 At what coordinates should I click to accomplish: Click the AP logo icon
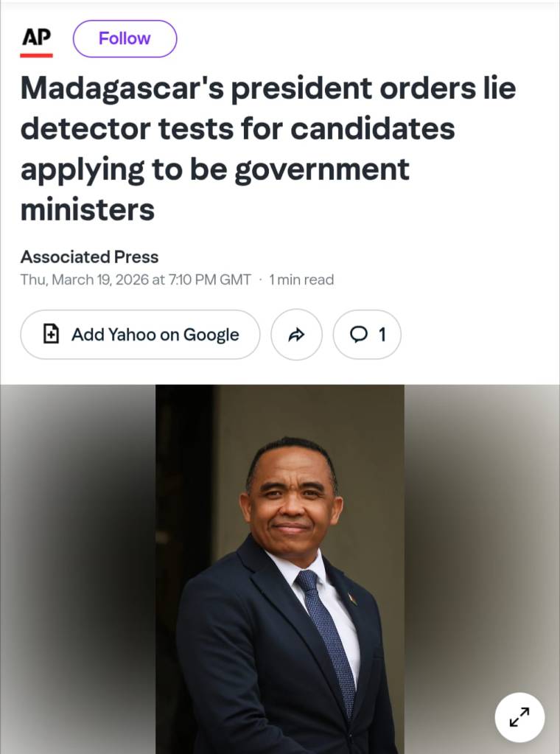point(36,37)
